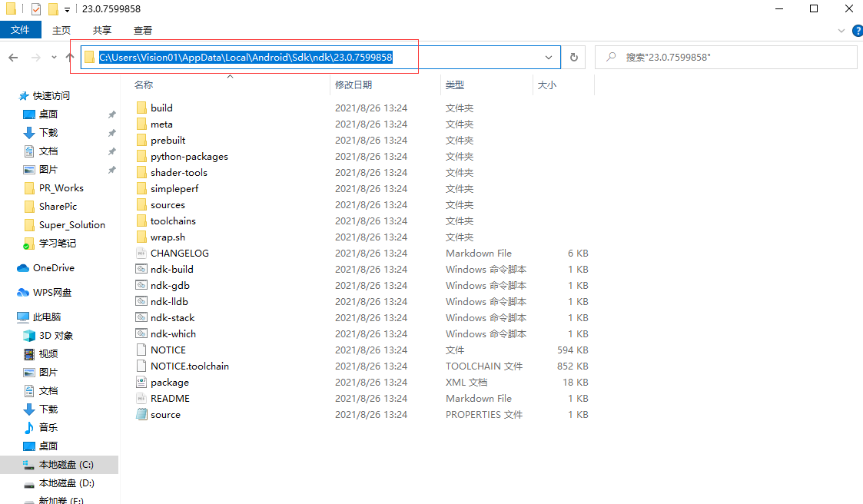
Task: Select the source properties file icon
Action: (x=141, y=414)
